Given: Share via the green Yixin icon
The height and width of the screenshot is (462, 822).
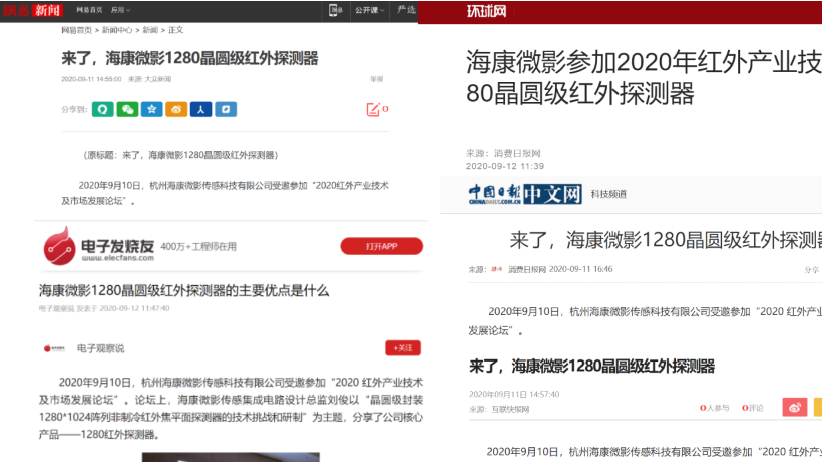Looking at the screenshot, I should point(103,109).
